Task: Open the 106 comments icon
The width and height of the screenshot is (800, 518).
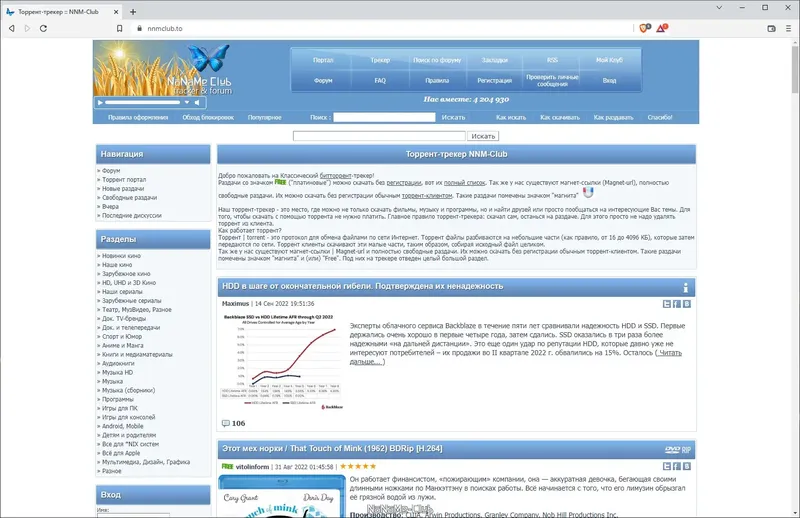Action: [x=226, y=424]
